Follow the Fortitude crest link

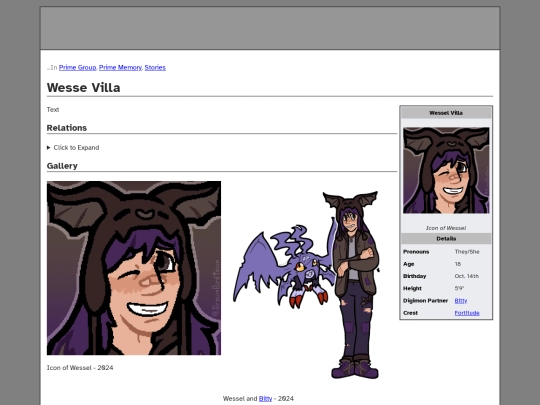(467, 313)
